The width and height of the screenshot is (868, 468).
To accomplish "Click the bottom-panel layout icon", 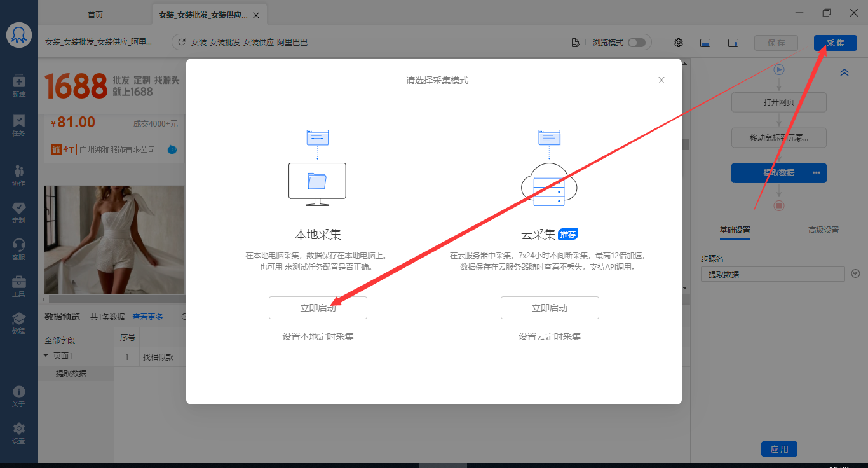I will click(x=705, y=43).
